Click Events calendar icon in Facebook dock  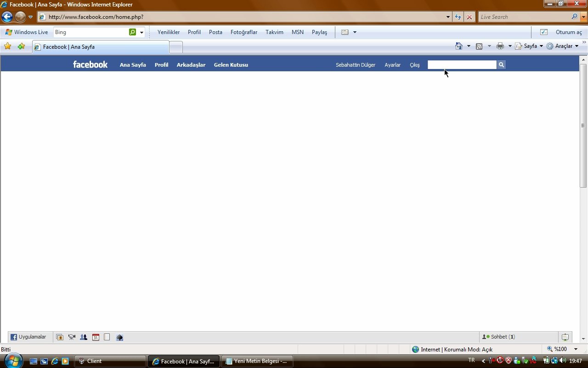[x=96, y=337]
